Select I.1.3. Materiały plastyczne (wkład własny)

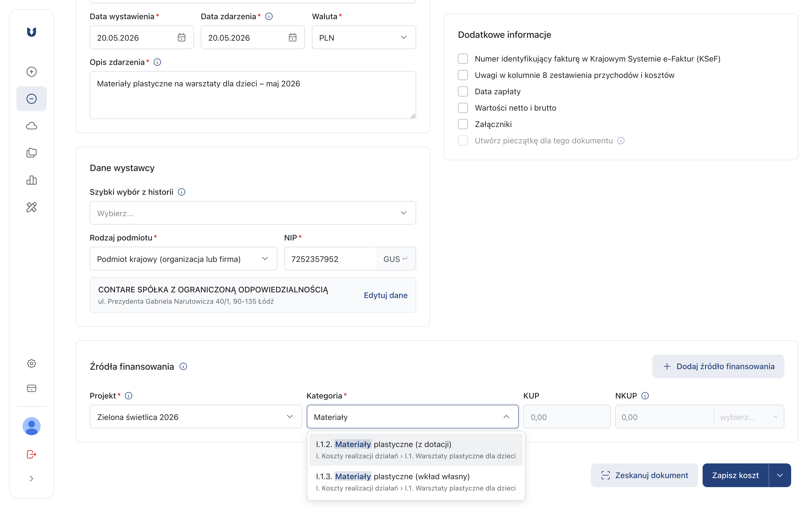(x=416, y=482)
